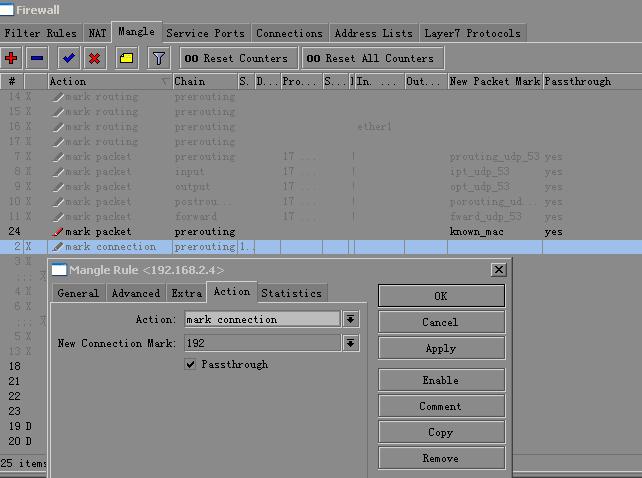Screen dimensions: 642x478
Task: Select dynamic rule 20 D
Action: click(x=20, y=441)
